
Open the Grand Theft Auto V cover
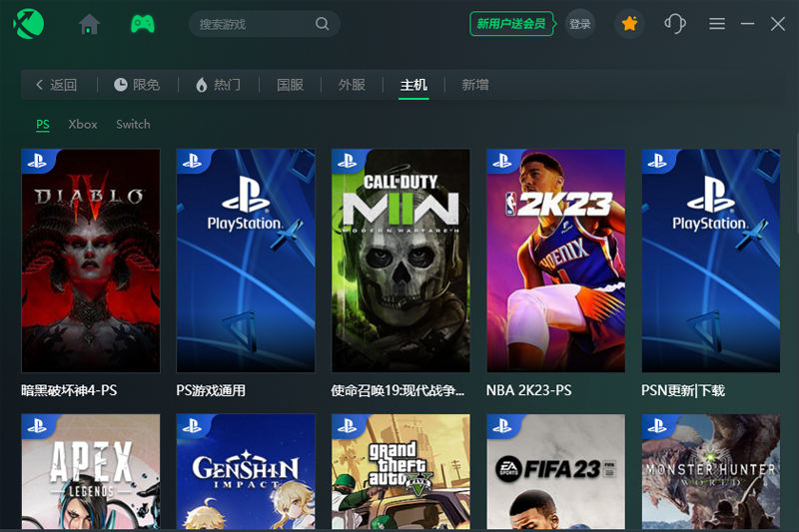tap(400, 471)
